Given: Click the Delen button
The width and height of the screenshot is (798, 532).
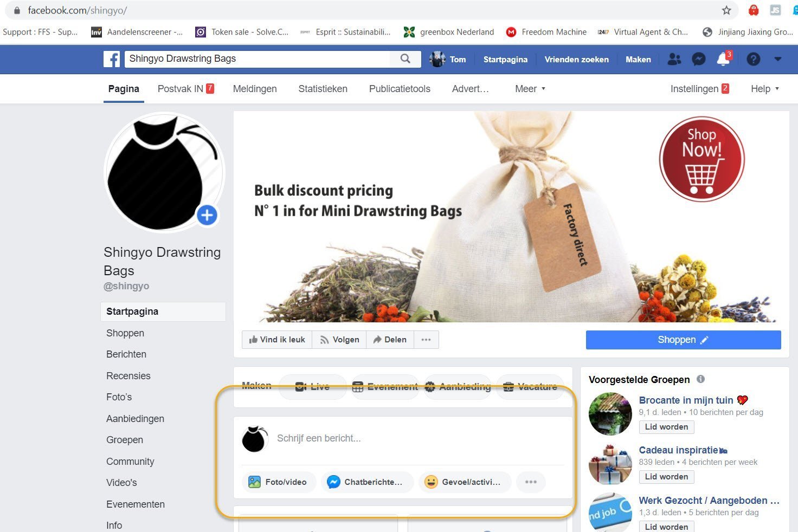Looking at the screenshot, I should click(390, 340).
